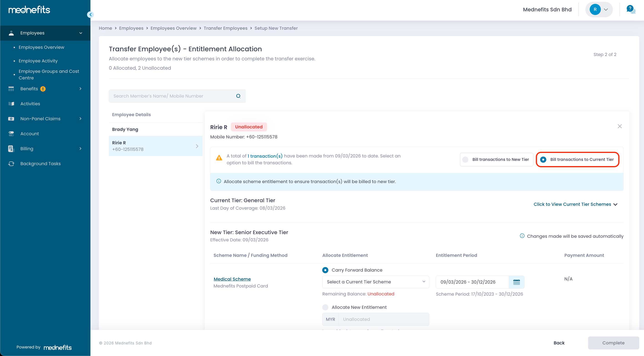This screenshot has width=644, height=356.
Task: Click the Non-Panel Claims icon
Action: (11, 119)
